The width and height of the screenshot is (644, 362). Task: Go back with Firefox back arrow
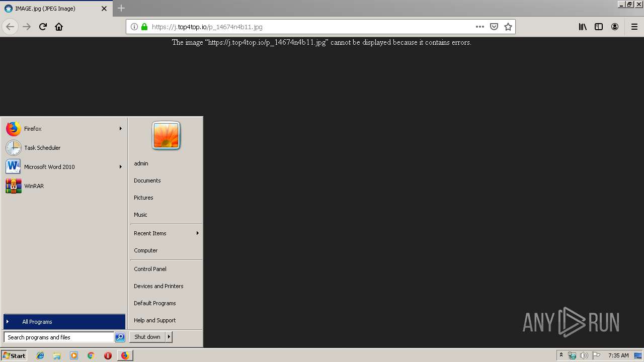coord(10,27)
